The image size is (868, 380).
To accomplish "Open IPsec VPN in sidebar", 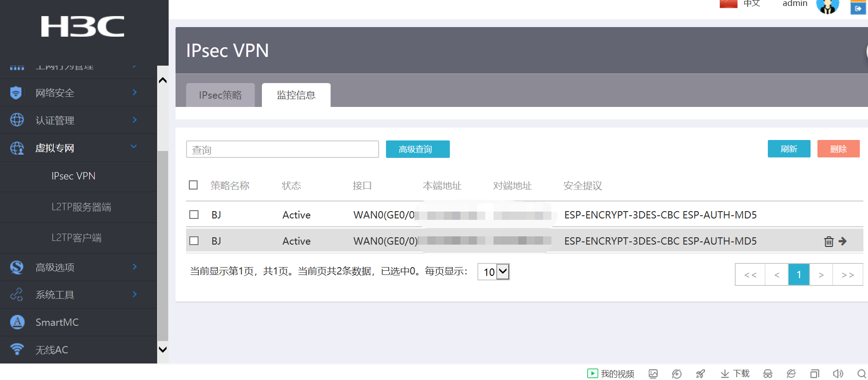I will coord(74,176).
